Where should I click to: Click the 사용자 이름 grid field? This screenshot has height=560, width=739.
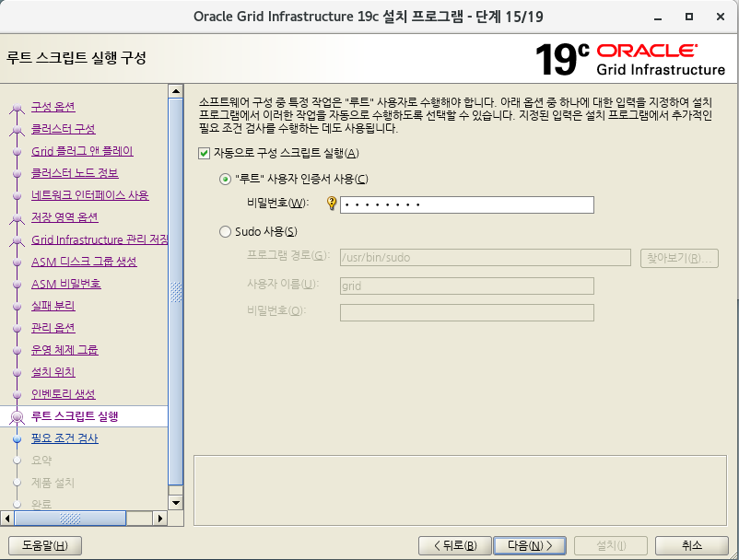pos(466,286)
